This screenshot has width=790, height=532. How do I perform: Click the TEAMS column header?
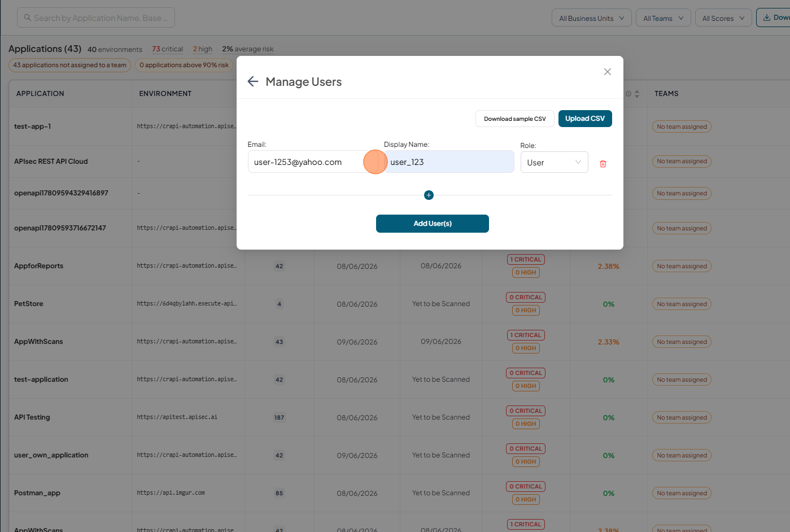pos(666,94)
